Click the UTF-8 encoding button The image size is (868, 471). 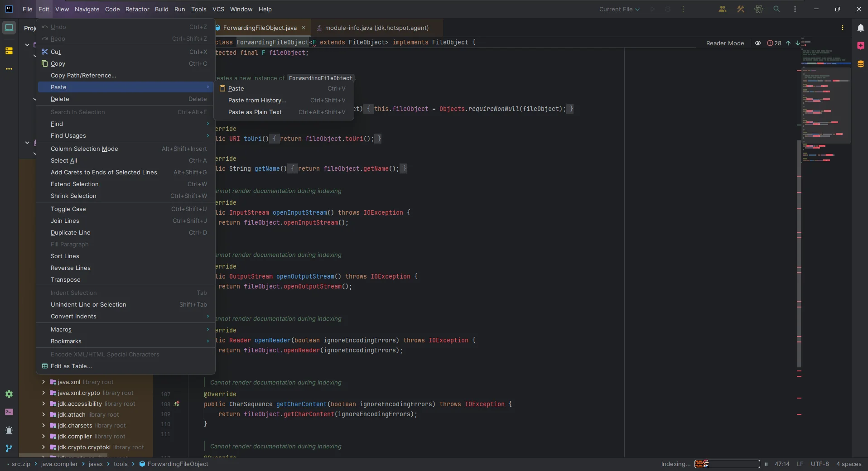[x=820, y=464]
